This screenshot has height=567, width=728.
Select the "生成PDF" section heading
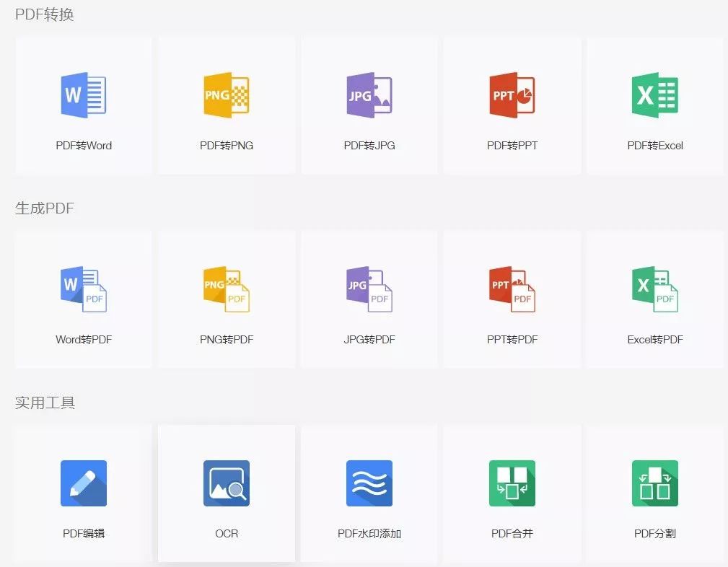45,208
